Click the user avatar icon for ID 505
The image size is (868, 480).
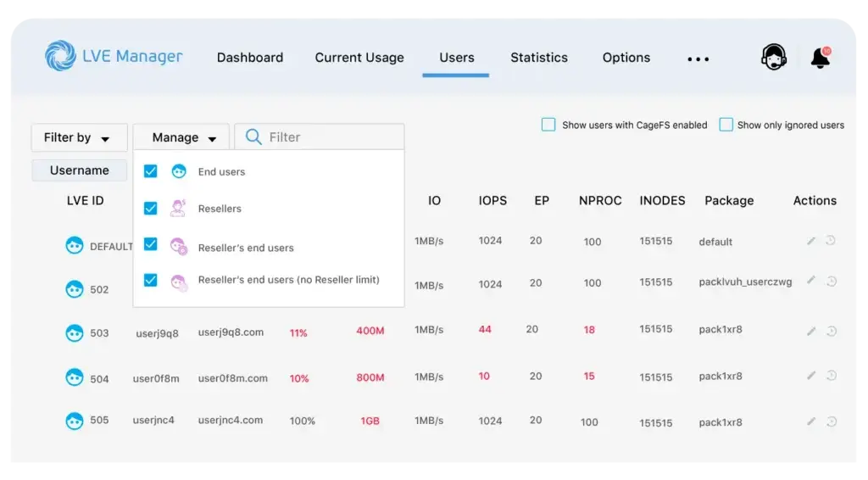(x=75, y=421)
